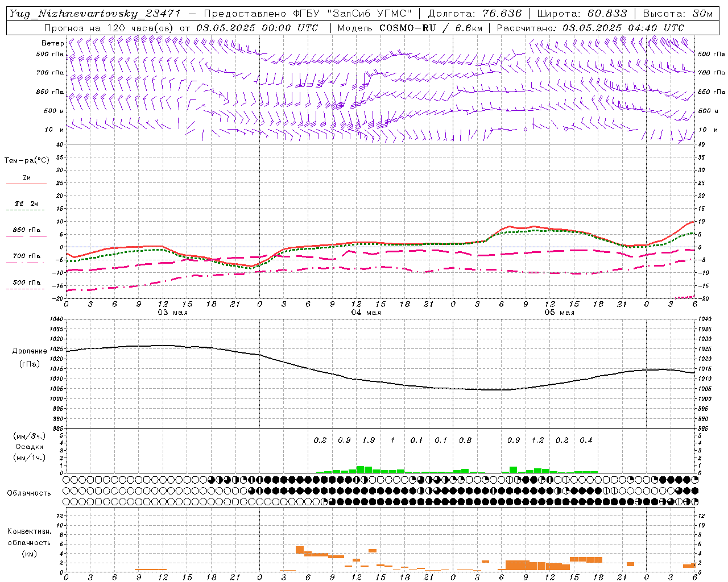
Task: Click the Облачность cloud cover label
Action: [x=29, y=493]
